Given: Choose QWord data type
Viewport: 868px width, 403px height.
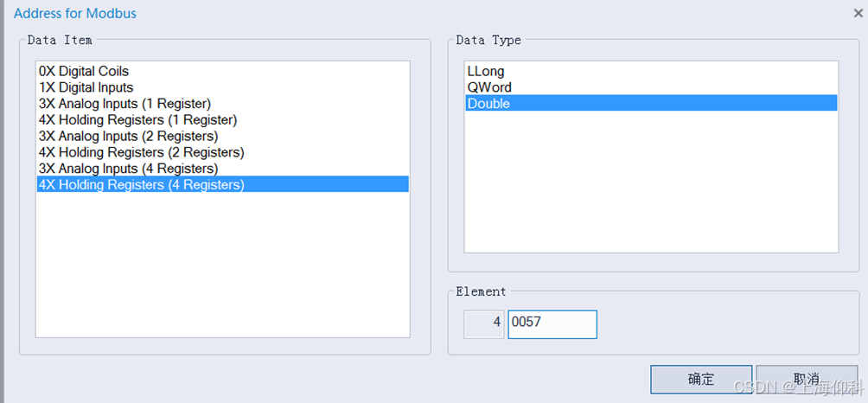Looking at the screenshot, I should pyautogui.click(x=651, y=87).
